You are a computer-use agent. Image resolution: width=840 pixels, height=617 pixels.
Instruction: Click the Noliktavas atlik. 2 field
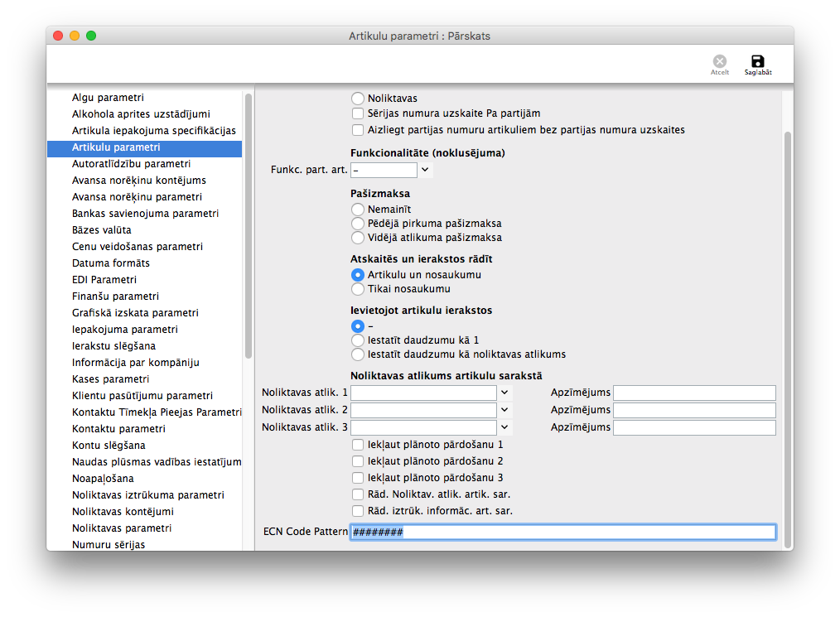tap(424, 410)
